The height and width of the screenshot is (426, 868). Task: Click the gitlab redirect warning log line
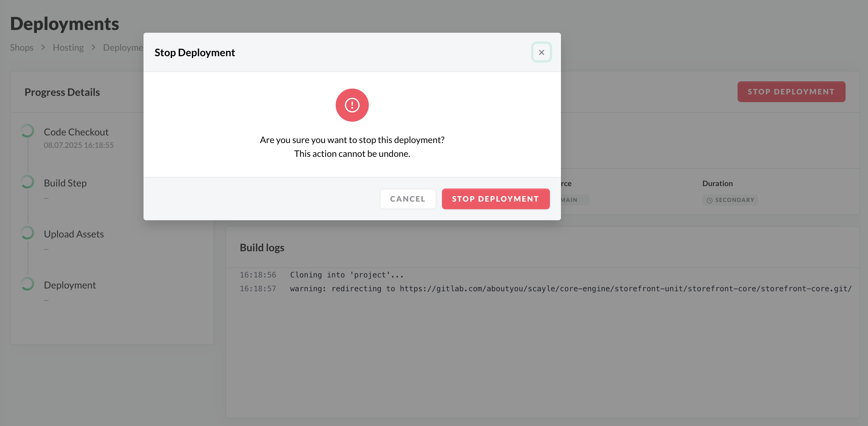pyautogui.click(x=570, y=289)
